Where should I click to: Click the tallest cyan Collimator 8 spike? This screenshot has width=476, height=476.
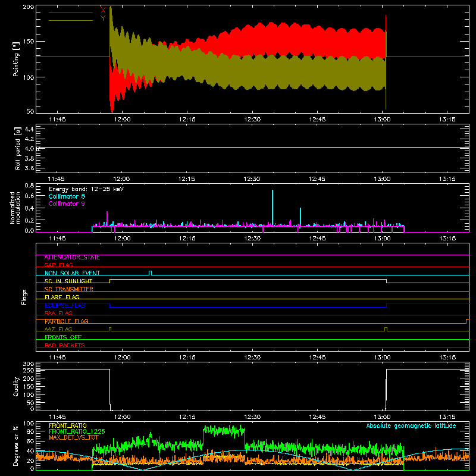pos(273,208)
